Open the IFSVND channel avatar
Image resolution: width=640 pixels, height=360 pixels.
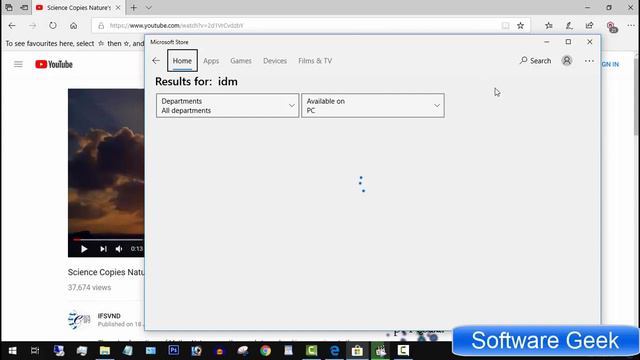(79, 319)
